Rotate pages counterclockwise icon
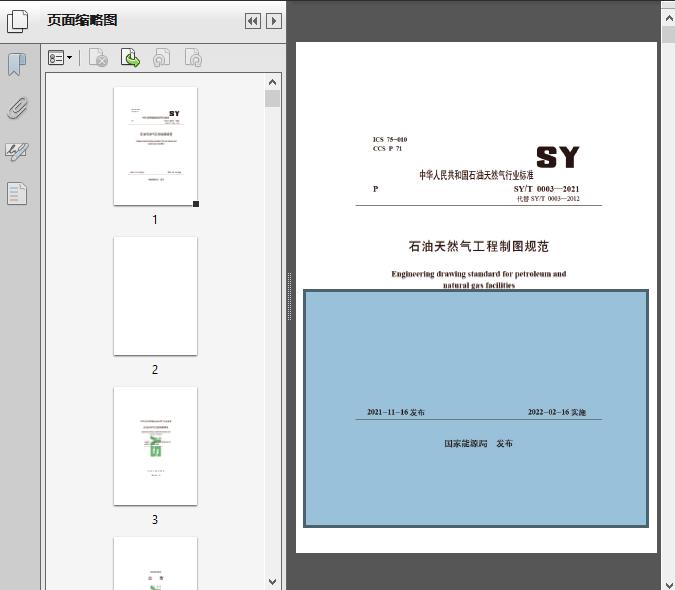 pyautogui.click(x=161, y=58)
